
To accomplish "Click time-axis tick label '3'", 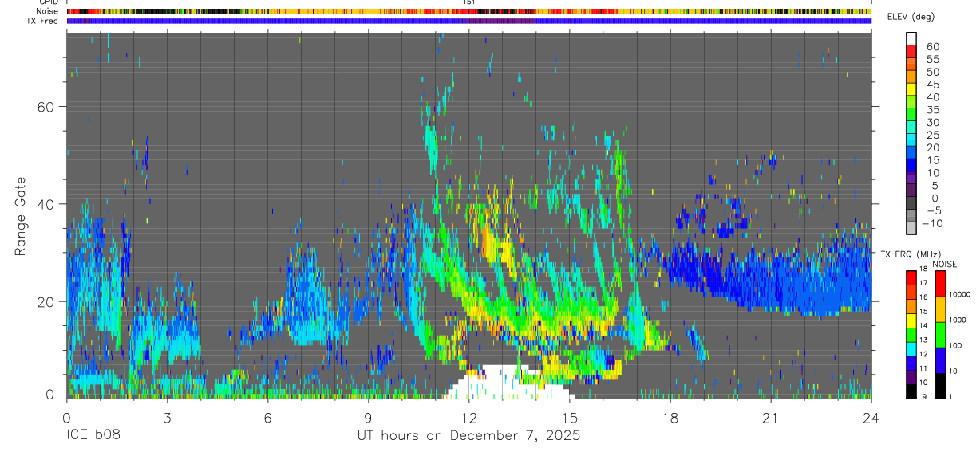I will (167, 418).
